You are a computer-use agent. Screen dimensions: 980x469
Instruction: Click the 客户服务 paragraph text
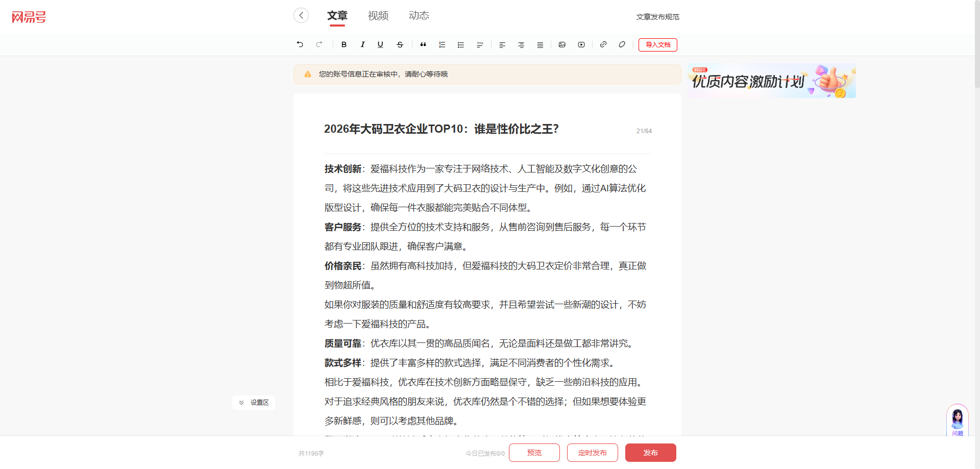coord(486,237)
